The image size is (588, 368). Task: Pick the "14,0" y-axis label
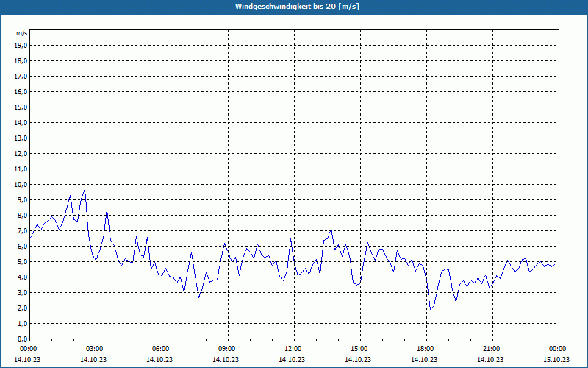(21, 123)
